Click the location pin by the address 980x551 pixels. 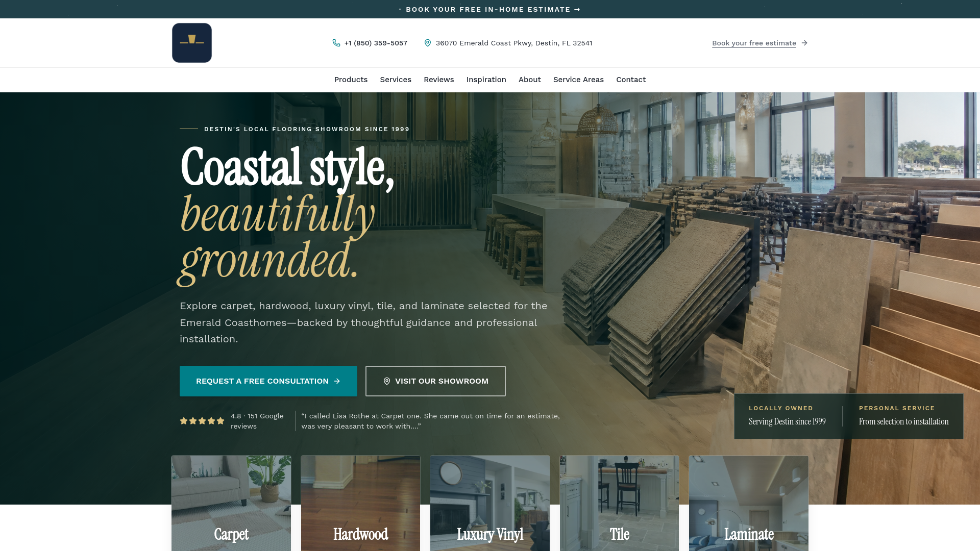click(x=428, y=43)
